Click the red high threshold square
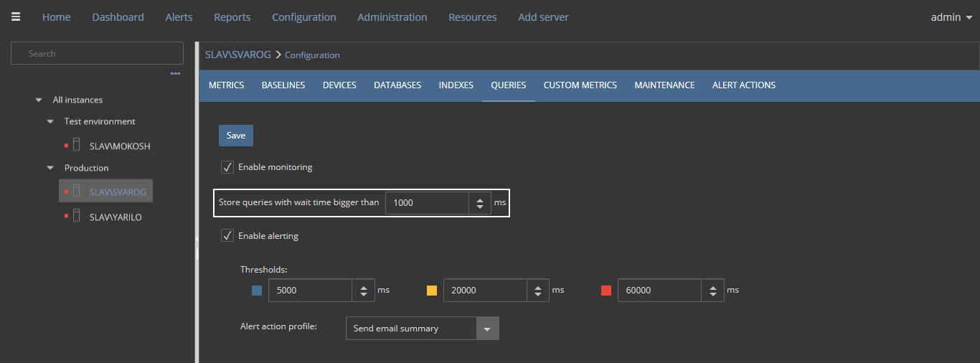Image resolution: width=980 pixels, height=363 pixels. pyautogui.click(x=606, y=291)
